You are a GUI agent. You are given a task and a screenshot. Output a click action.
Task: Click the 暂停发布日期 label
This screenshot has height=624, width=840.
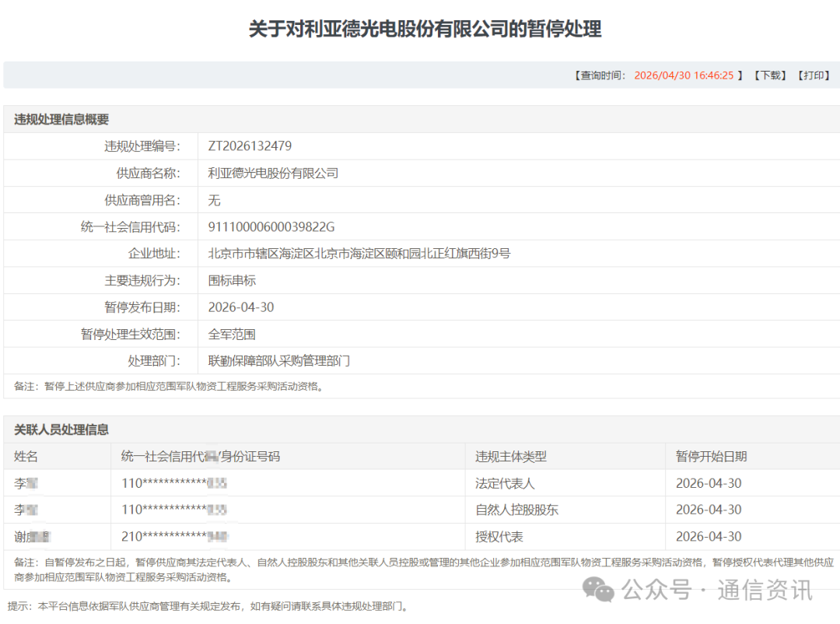tap(142, 307)
